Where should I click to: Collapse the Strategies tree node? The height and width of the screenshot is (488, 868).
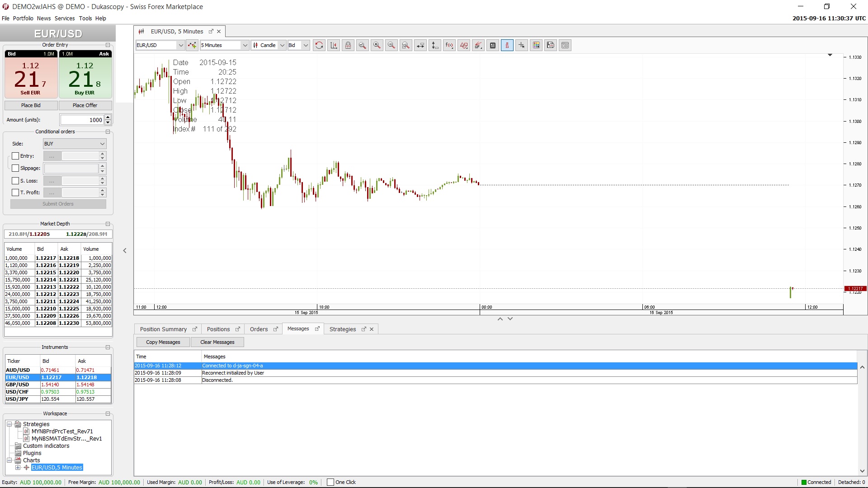click(9, 424)
